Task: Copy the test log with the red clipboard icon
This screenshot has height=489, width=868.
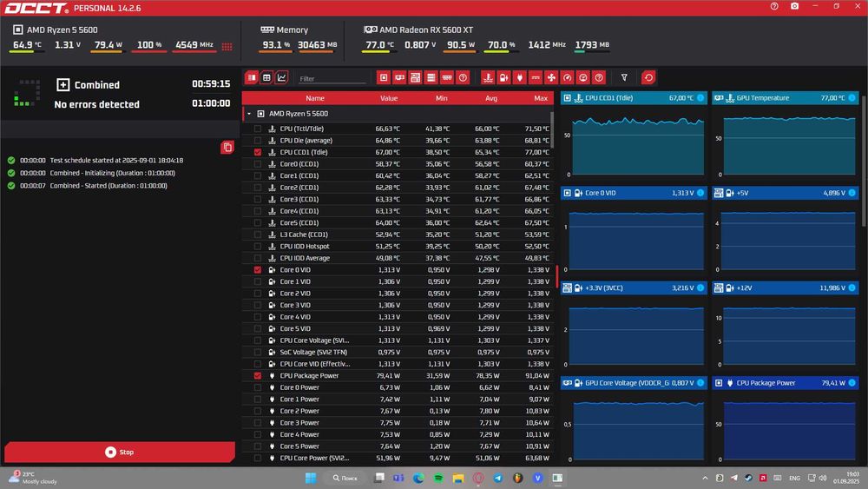Action: (227, 148)
